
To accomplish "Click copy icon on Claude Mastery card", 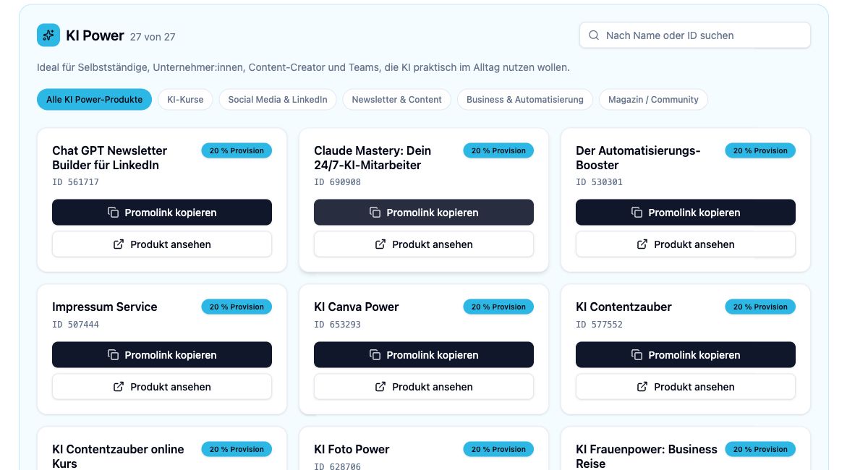I will pos(375,213).
